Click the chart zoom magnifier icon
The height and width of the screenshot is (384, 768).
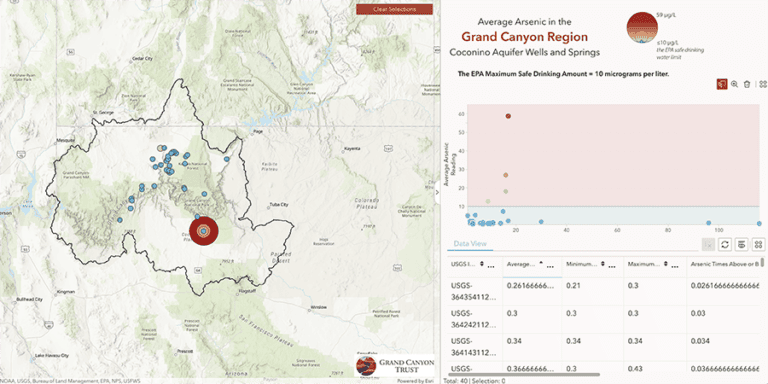[734, 84]
